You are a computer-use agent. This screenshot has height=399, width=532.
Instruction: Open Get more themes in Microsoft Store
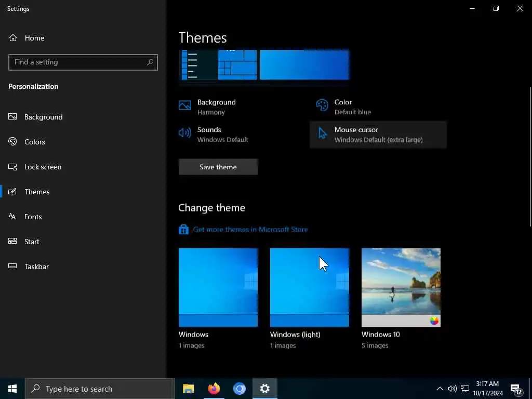[x=250, y=229]
